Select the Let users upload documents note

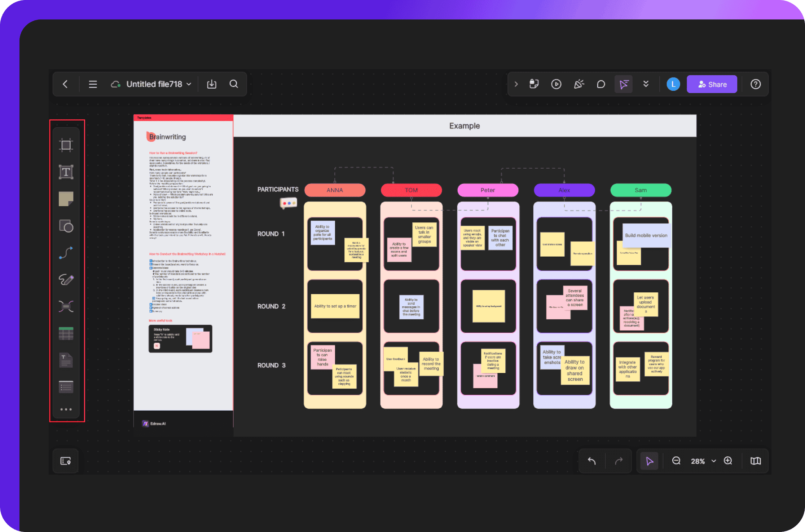[646, 304]
